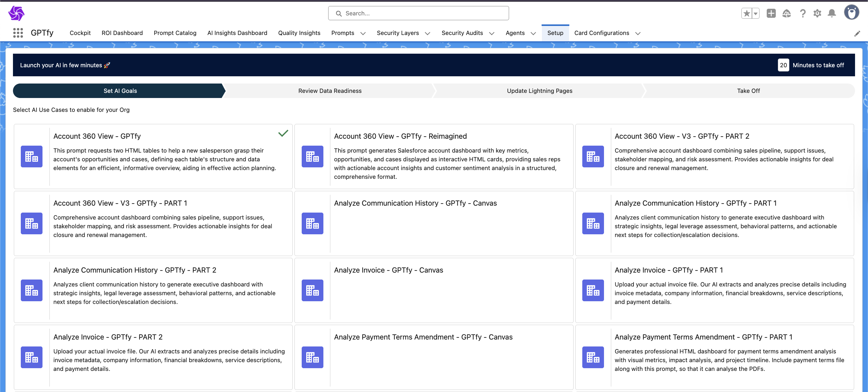Open the Setup gear icon
The image size is (868, 392).
coord(817,14)
